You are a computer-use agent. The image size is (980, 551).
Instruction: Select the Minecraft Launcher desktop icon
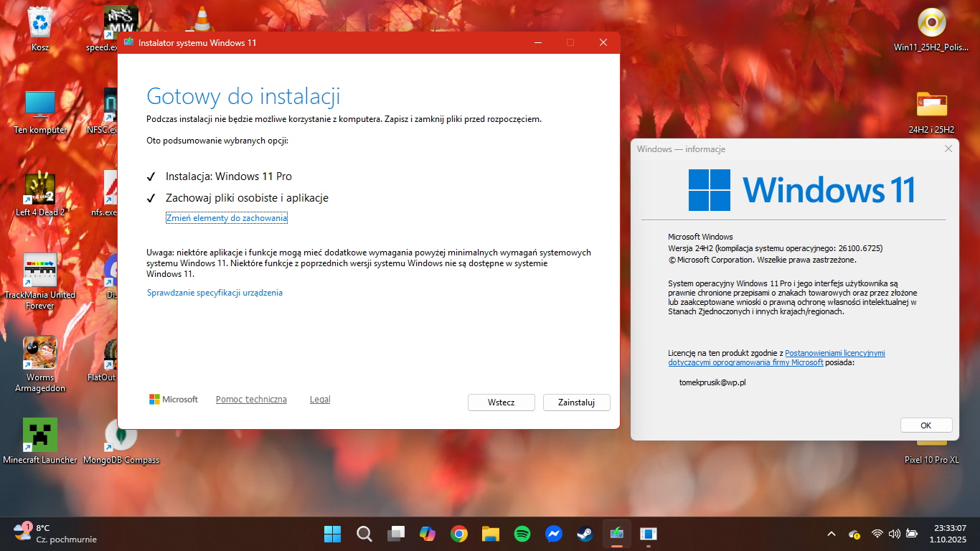pyautogui.click(x=40, y=435)
